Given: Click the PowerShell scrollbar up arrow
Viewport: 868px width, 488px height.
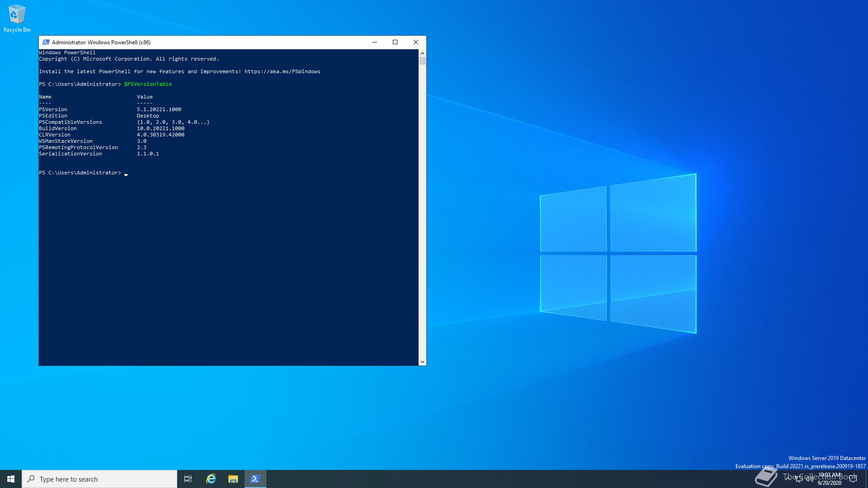Looking at the screenshot, I should pyautogui.click(x=422, y=53).
